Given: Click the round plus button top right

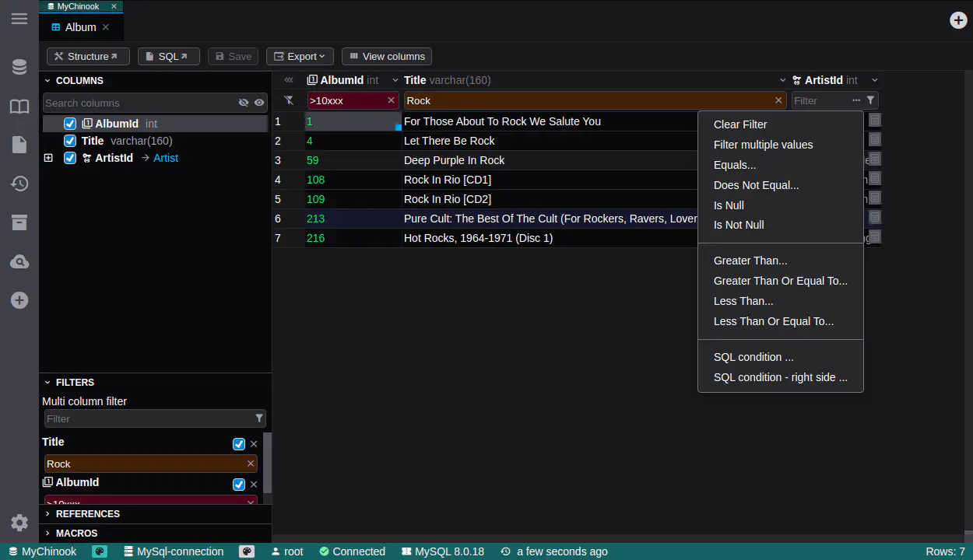Looking at the screenshot, I should [x=958, y=20].
